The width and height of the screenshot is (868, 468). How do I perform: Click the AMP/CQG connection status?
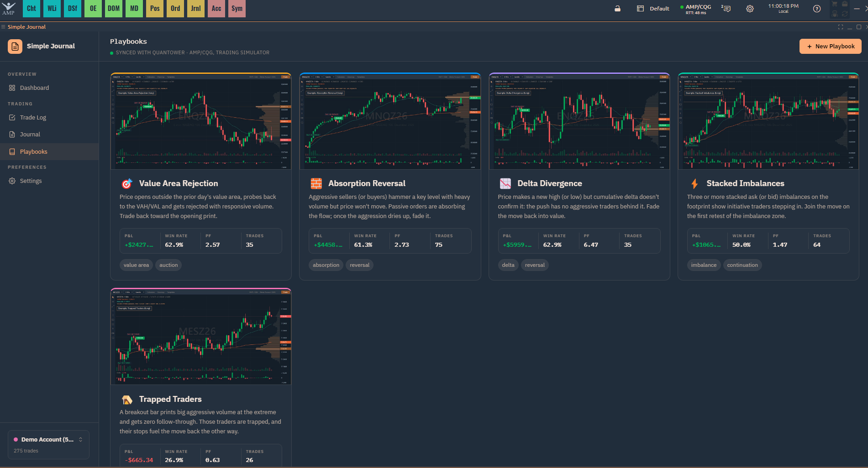tap(696, 9)
